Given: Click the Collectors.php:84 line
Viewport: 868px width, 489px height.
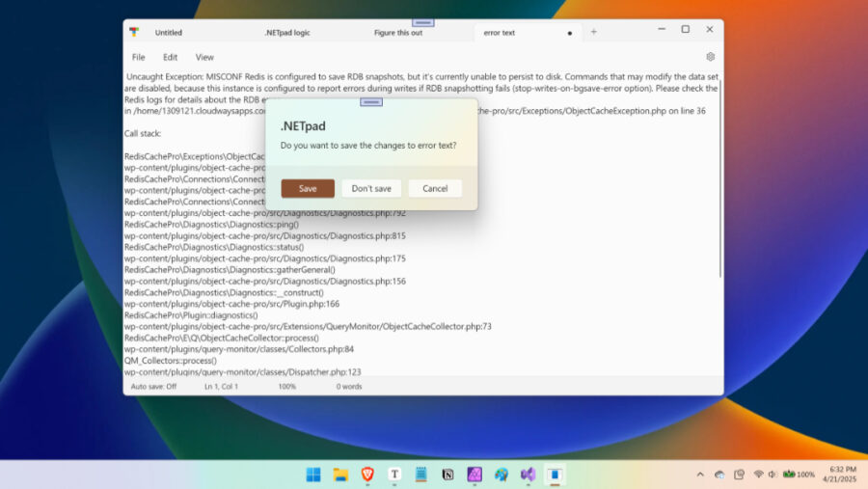Looking at the screenshot, I should [x=238, y=349].
